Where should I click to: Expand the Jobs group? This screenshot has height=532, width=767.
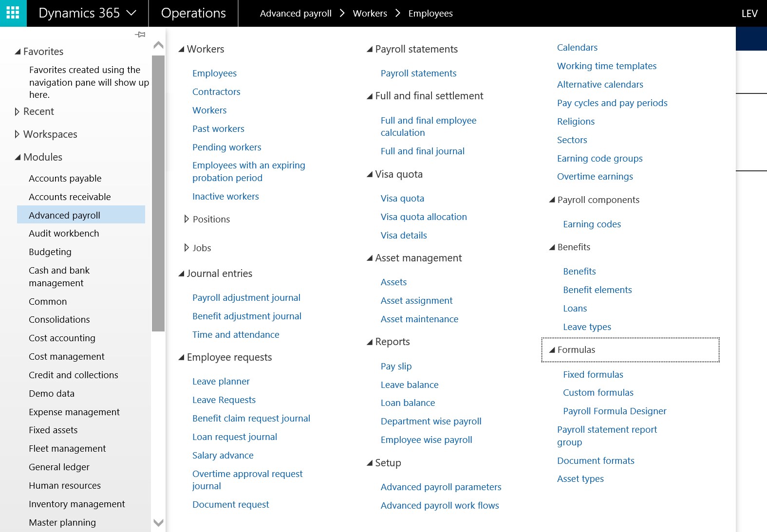[x=187, y=248]
